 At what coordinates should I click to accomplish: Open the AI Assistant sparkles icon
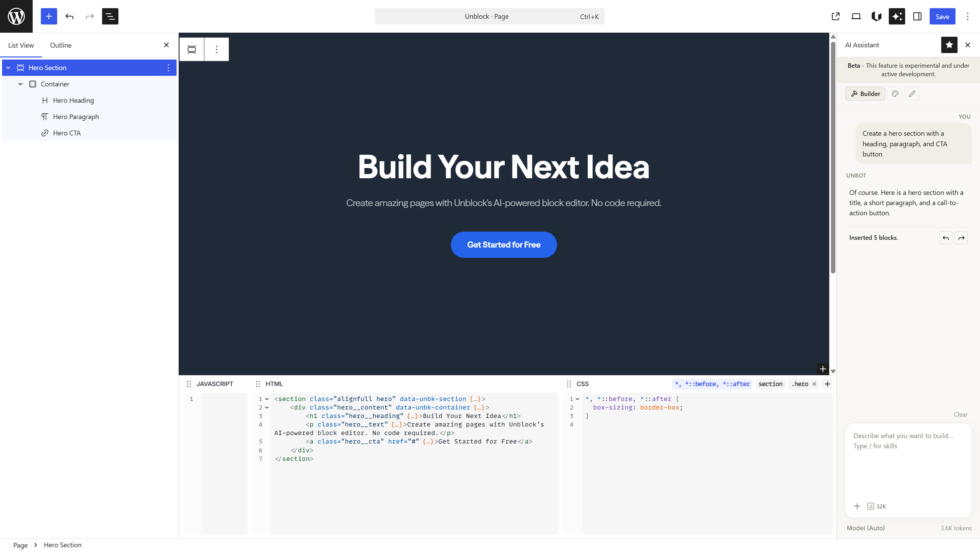point(897,16)
